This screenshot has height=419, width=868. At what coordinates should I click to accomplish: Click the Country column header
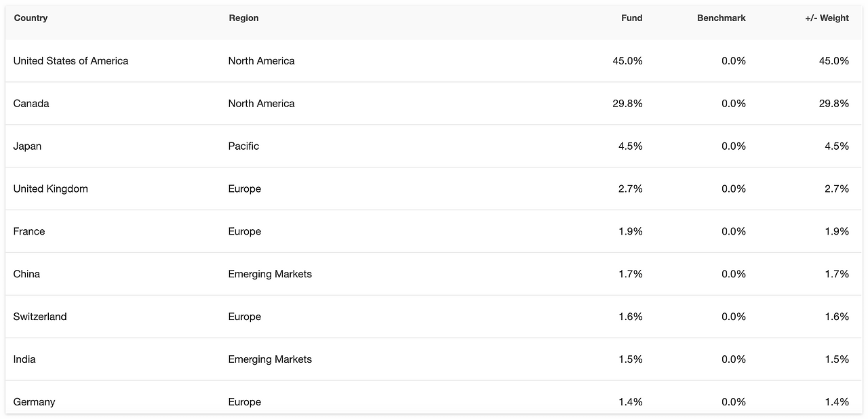(x=31, y=18)
